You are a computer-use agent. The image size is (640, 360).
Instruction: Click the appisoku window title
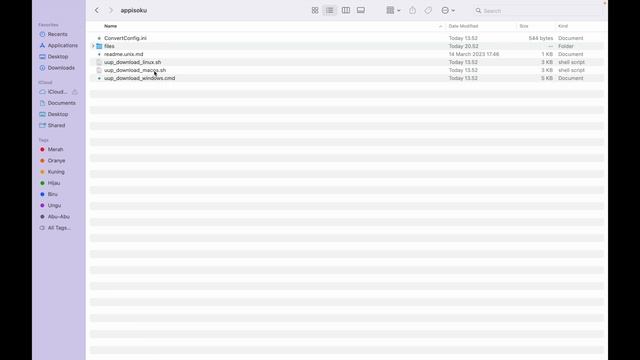coord(133,10)
